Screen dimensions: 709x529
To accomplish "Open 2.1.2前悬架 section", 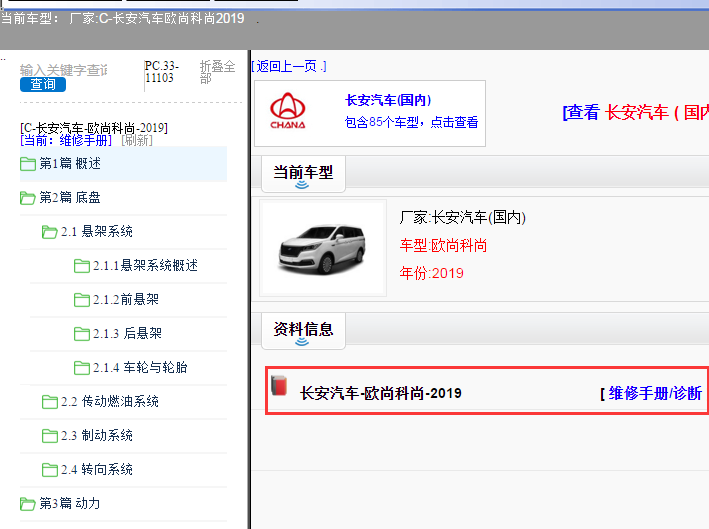I will coord(126,299).
